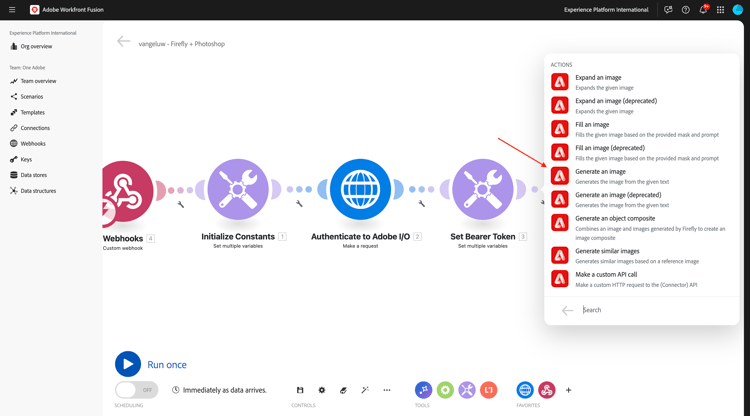
Task: Open Org overview in the sidebar
Action: pyautogui.click(x=32, y=46)
